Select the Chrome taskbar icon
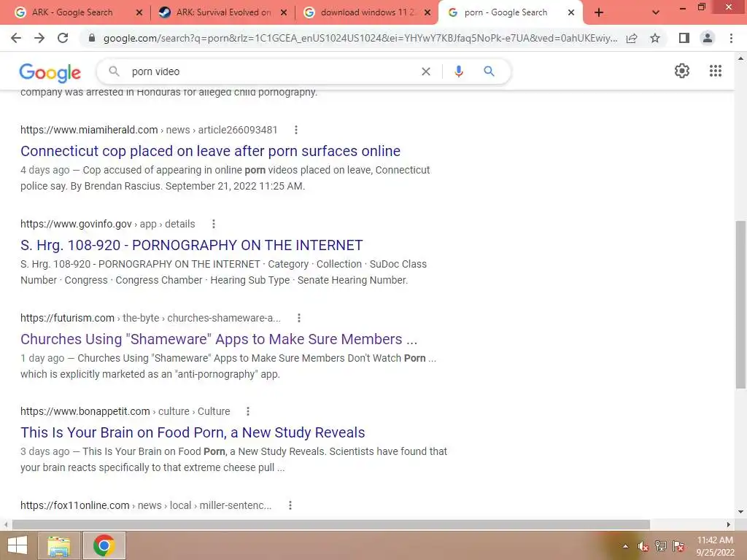 [x=104, y=545]
